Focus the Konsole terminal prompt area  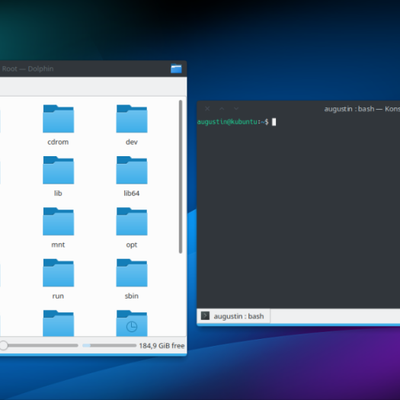(x=298, y=212)
